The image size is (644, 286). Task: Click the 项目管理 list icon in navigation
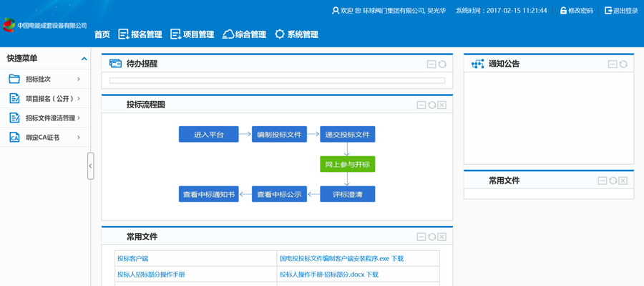[x=175, y=34]
